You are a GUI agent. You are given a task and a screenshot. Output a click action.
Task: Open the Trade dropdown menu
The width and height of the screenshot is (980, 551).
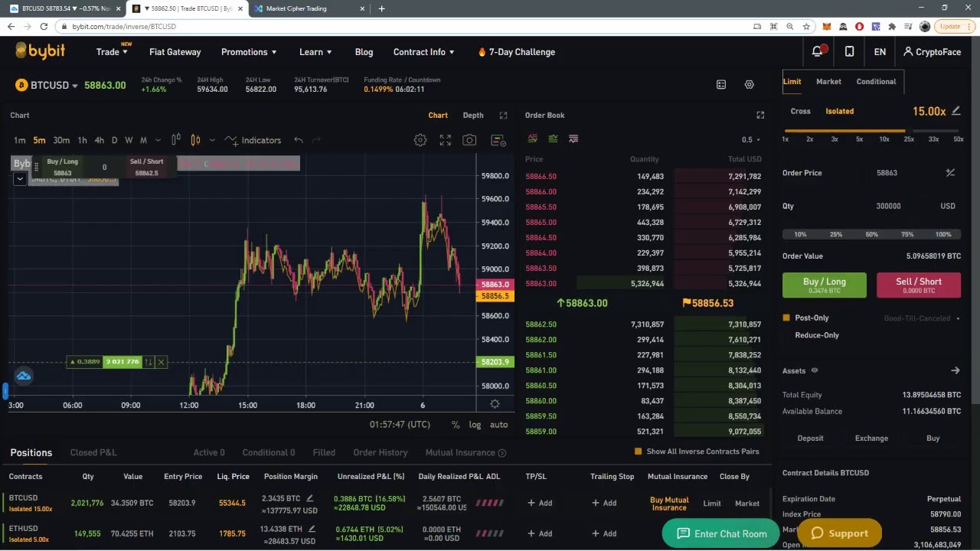coord(112,52)
